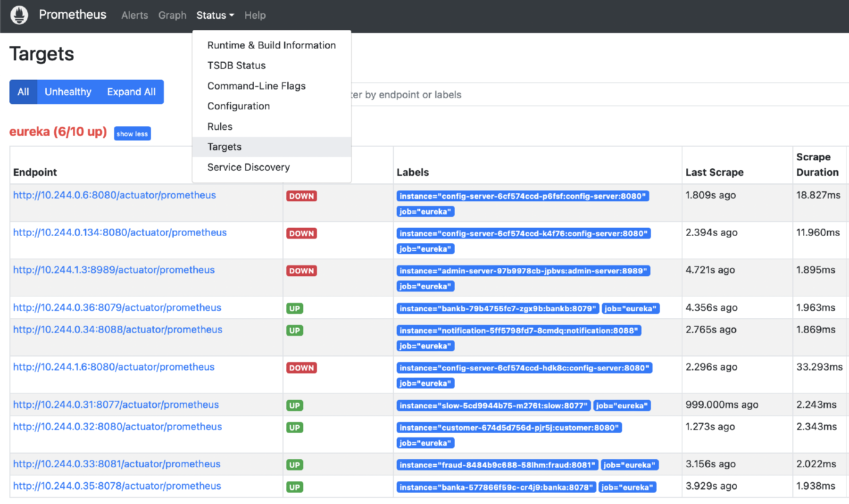
Task: Open endpoint 10.244.1.6:8080 link
Action: 114,367
